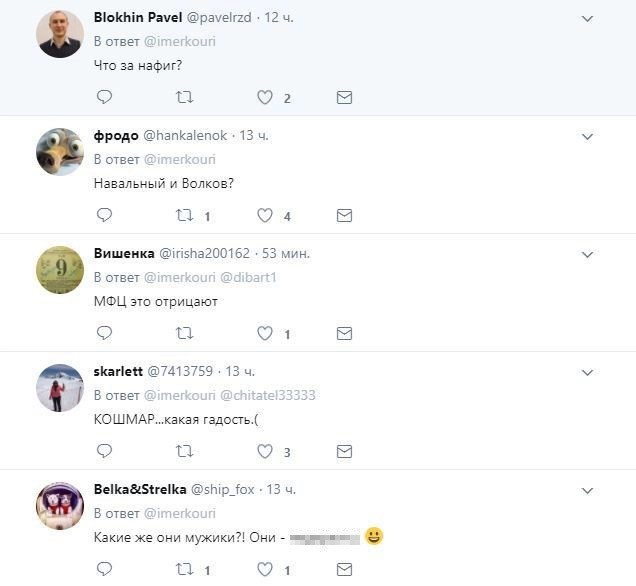
Task: Open Blokhin Pavel's profile picture
Action: (x=59, y=34)
